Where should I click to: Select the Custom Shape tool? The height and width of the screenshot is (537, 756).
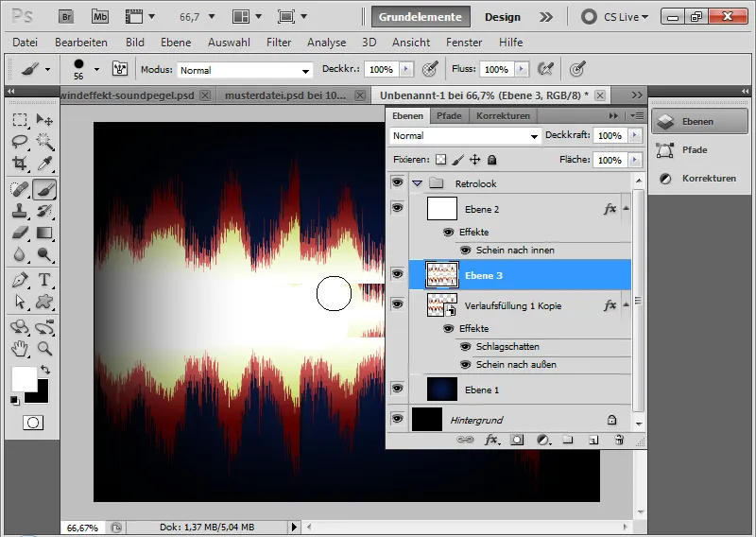pos(44,302)
